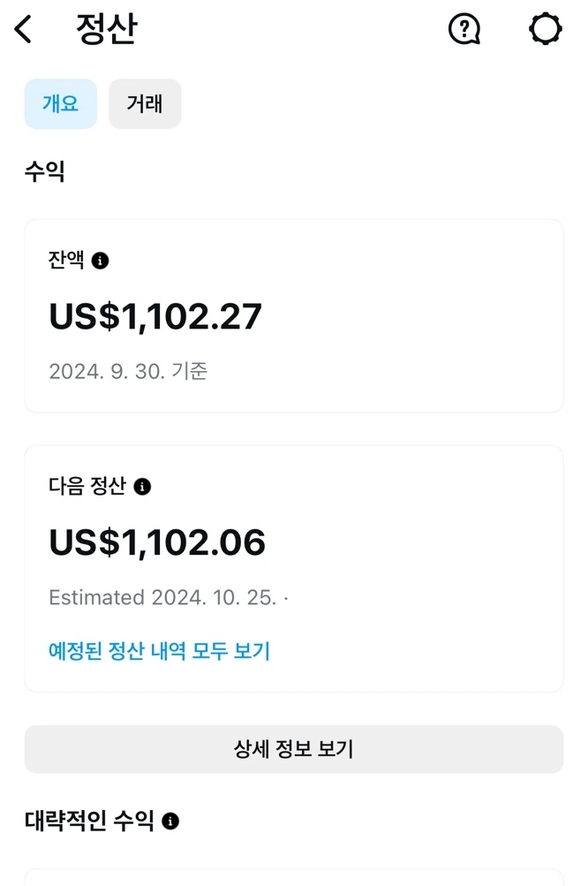Select the 잔액 balance card

(x=294, y=314)
